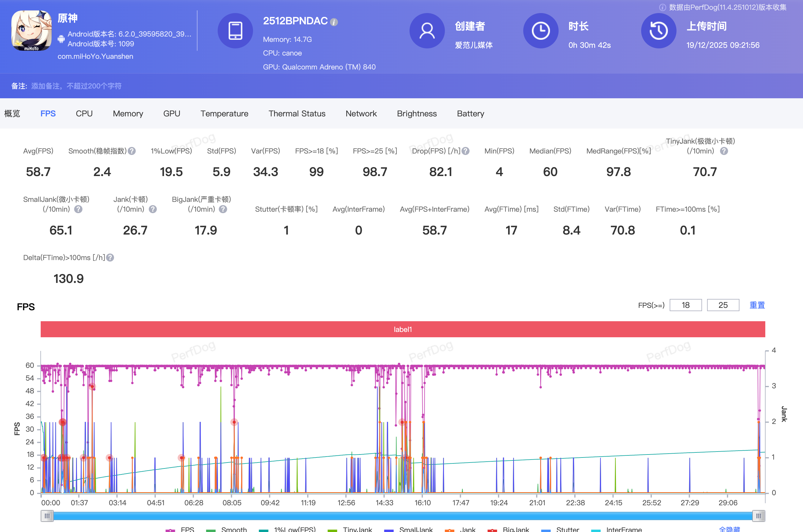Switch to the CPU tab
The width and height of the screenshot is (803, 532).
84,114
